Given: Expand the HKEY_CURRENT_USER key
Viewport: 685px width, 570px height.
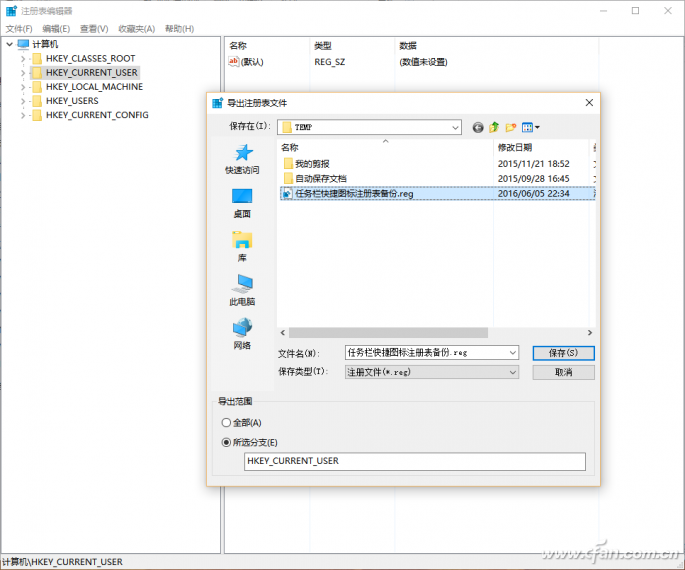Looking at the screenshot, I should (23, 73).
